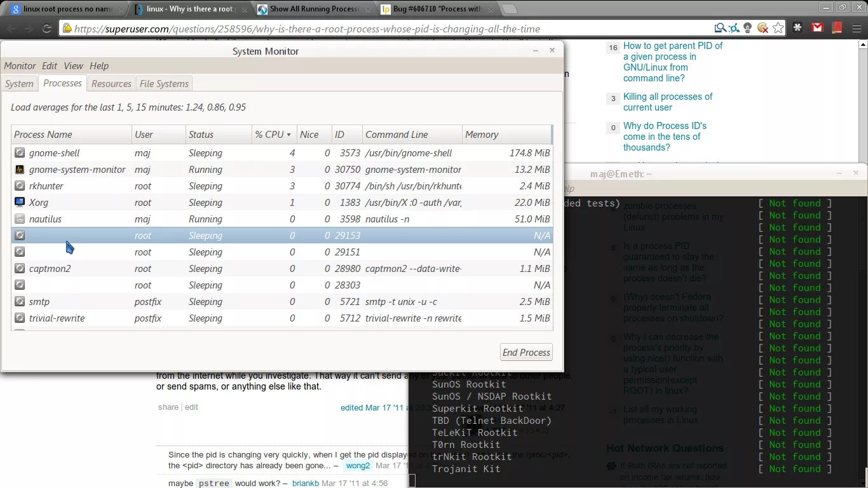The height and width of the screenshot is (488, 868).
Task: Open 'Why do Process ID's come' link
Action: 665,137
